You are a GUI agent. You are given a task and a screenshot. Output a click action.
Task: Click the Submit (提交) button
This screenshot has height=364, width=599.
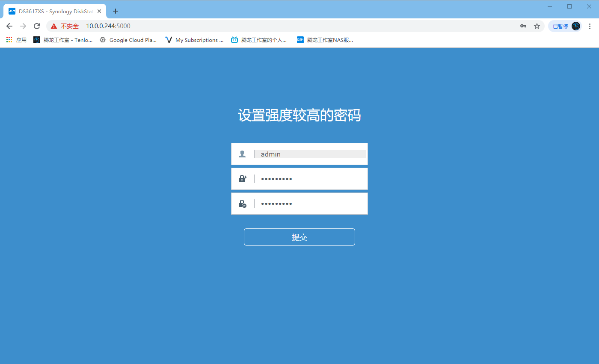(299, 237)
